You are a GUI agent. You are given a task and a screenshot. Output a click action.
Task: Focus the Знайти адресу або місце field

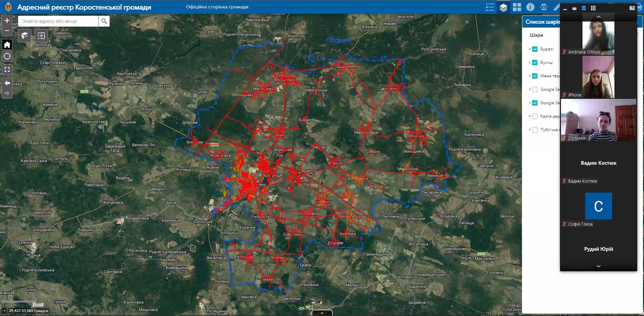[x=58, y=21]
